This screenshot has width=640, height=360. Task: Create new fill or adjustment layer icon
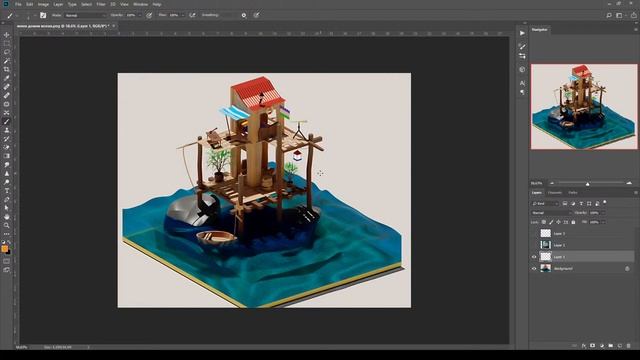tap(602, 346)
